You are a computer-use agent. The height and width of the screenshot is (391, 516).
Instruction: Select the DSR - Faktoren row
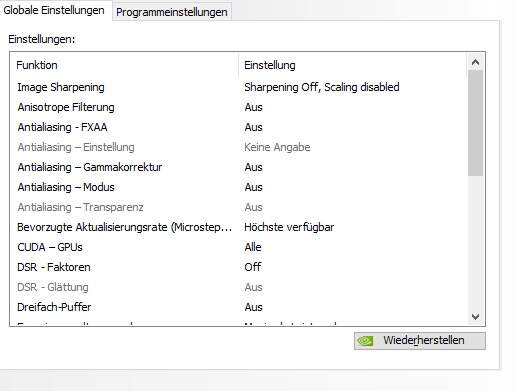point(239,267)
